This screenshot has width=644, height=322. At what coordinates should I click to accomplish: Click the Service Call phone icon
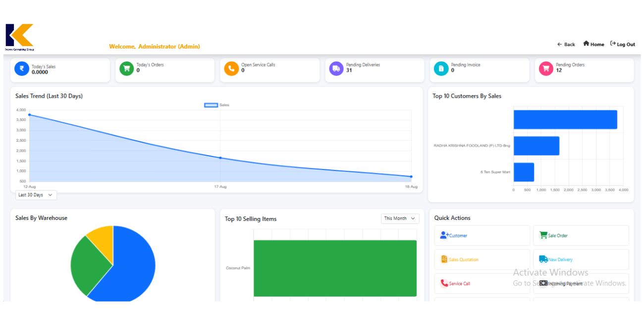pyautogui.click(x=444, y=283)
